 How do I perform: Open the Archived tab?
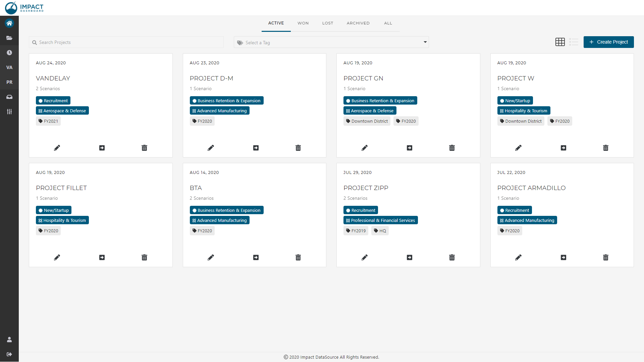coord(358,23)
